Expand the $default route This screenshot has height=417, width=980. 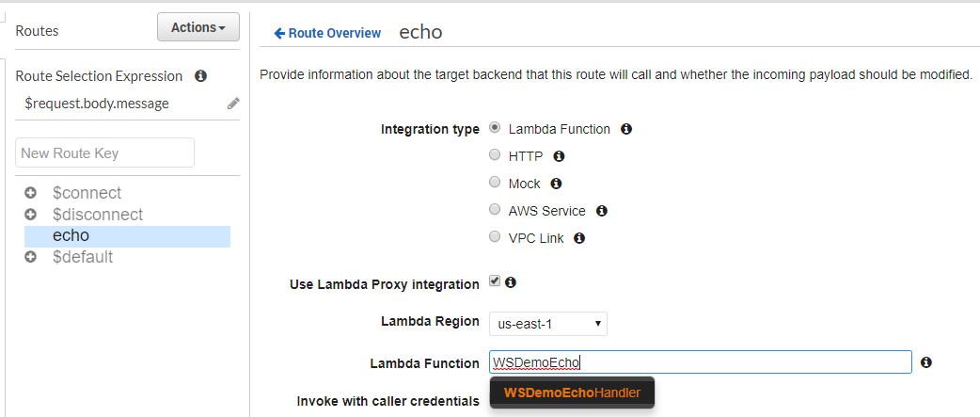[31, 257]
